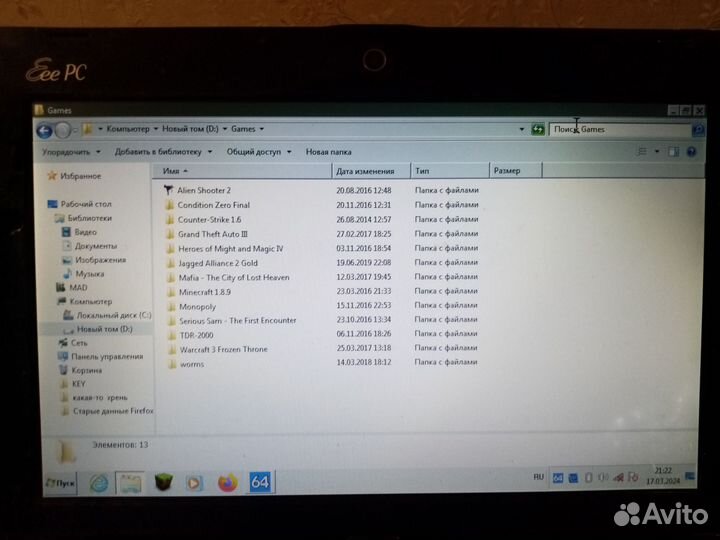The height and width of the screenshot is (540, 720).
Task: Sort by the Тип column header
Action: coord(450,171)
